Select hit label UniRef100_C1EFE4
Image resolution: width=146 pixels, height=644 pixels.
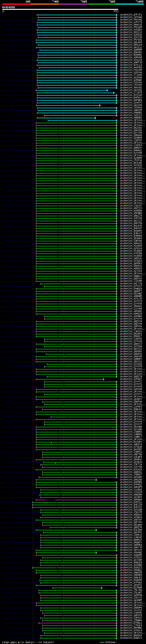coord(131,145)
